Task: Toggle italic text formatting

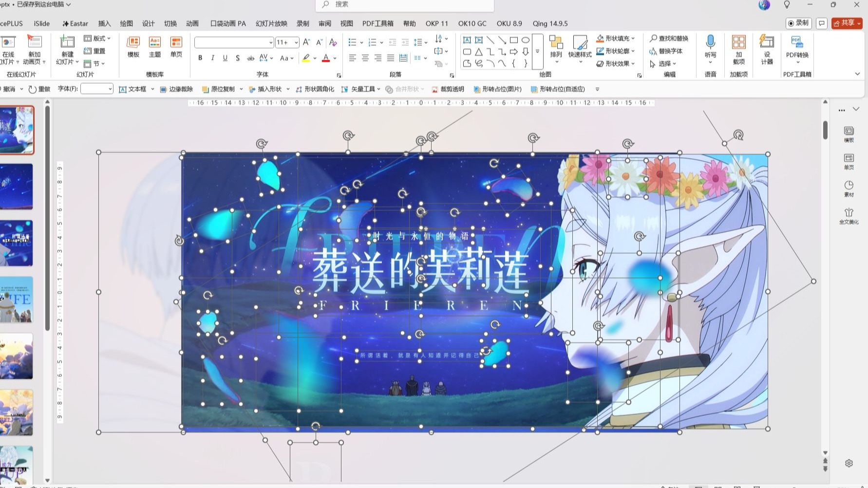Action: (x=213, y=58)
